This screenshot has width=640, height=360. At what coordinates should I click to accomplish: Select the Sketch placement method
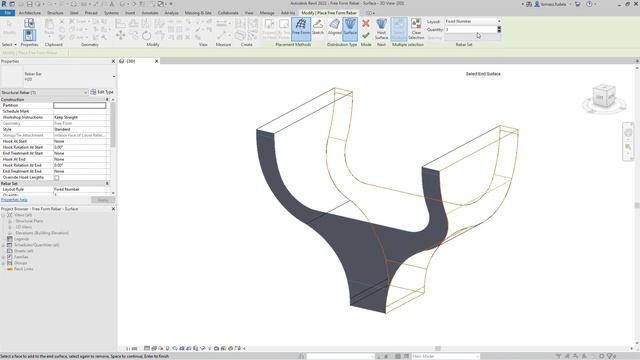[x=318, y=27]
